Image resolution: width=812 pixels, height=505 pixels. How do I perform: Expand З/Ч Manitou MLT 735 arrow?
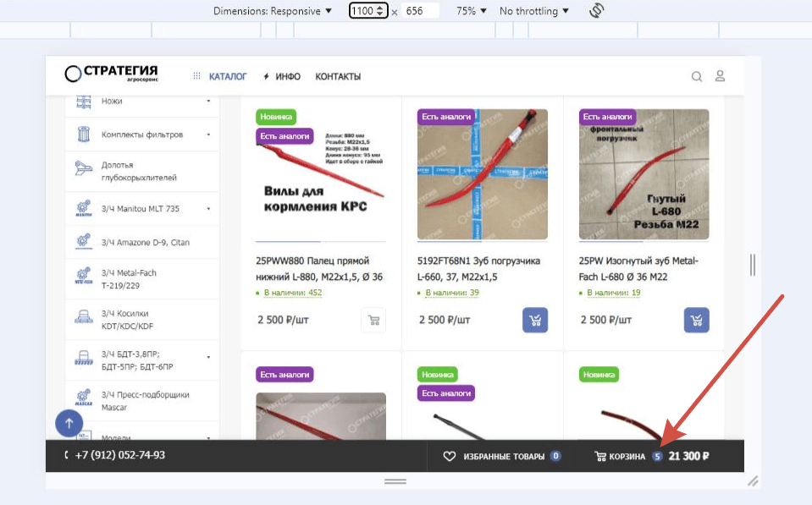pyautogui.click(x=208, y=209)
